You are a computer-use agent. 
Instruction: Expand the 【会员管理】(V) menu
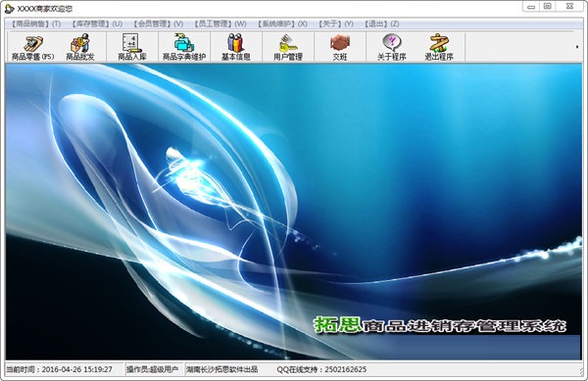tap(158, 24)
